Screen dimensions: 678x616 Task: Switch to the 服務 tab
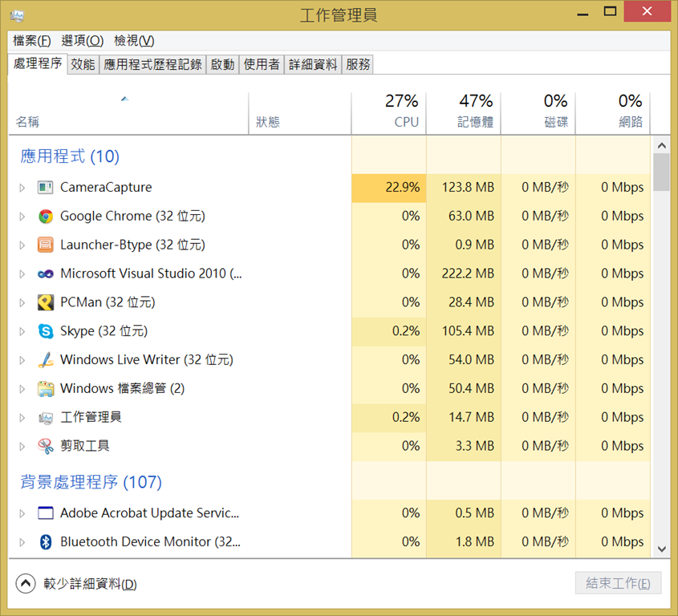coord(358,64)
